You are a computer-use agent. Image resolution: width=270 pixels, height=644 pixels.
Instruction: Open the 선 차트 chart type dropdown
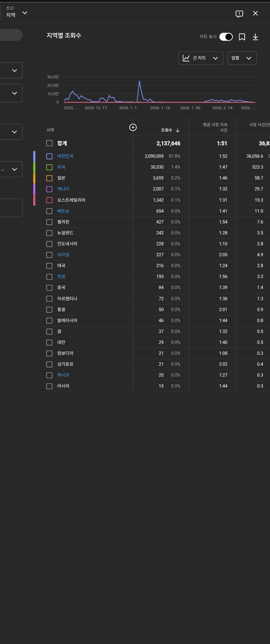[201, 58]
